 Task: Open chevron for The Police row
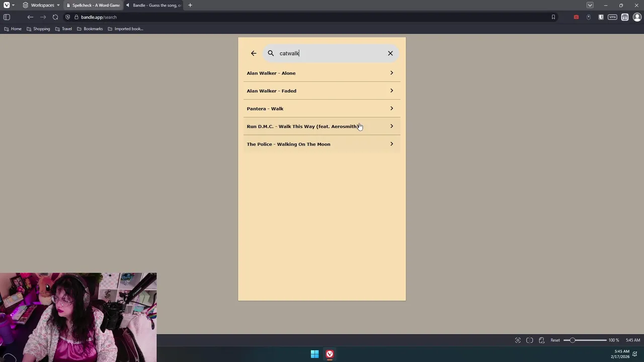(391, 144)
